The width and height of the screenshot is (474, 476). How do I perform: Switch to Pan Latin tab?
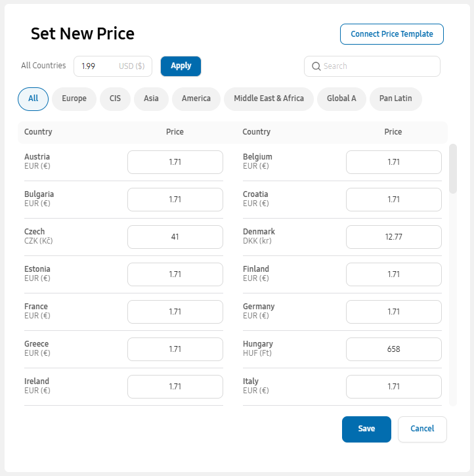click(395, 98)
